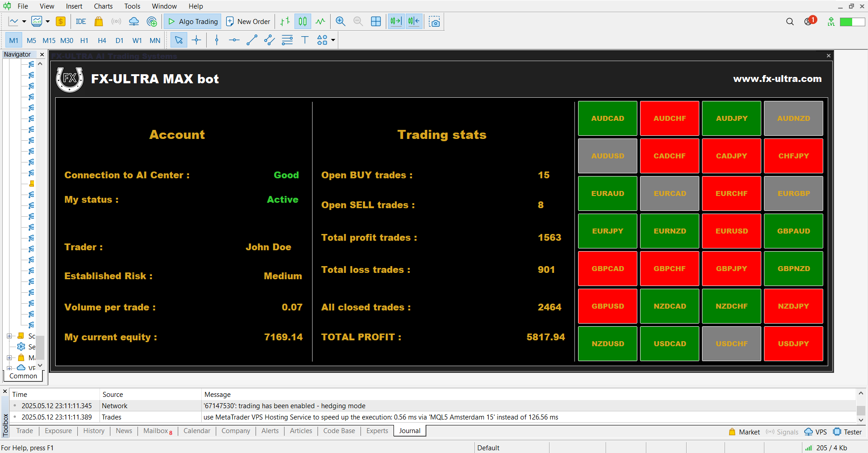Screen dimensions: 868x453
Task: Switch to H1 timeframe
Action: [84, 40]
